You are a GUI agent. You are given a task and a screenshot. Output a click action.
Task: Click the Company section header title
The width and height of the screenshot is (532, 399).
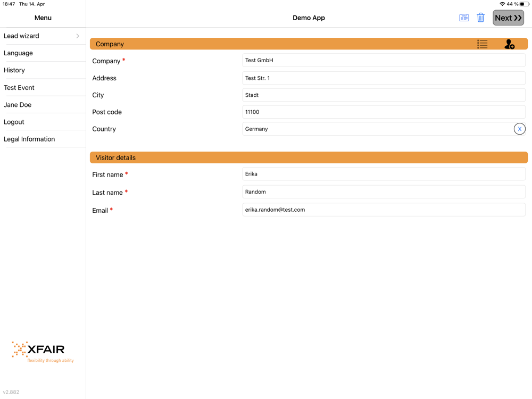110,44
